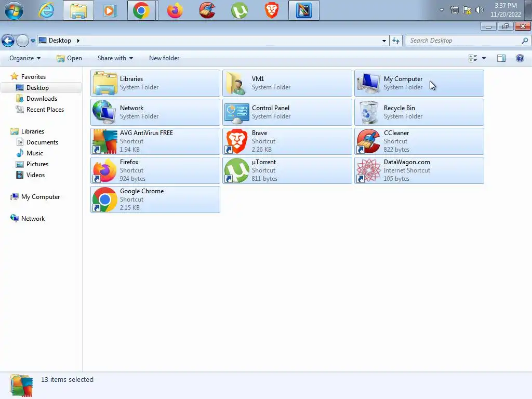
Task: Select Desktop under Favorites
Action: coord(37,87)
